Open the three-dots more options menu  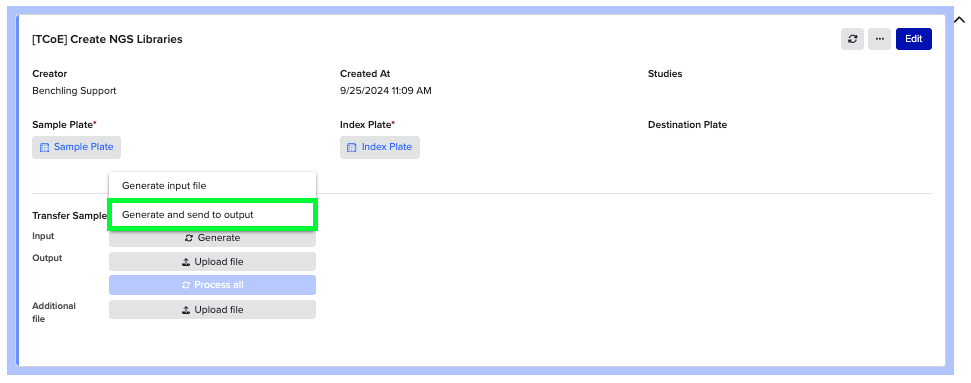click(x=879, y=39)
